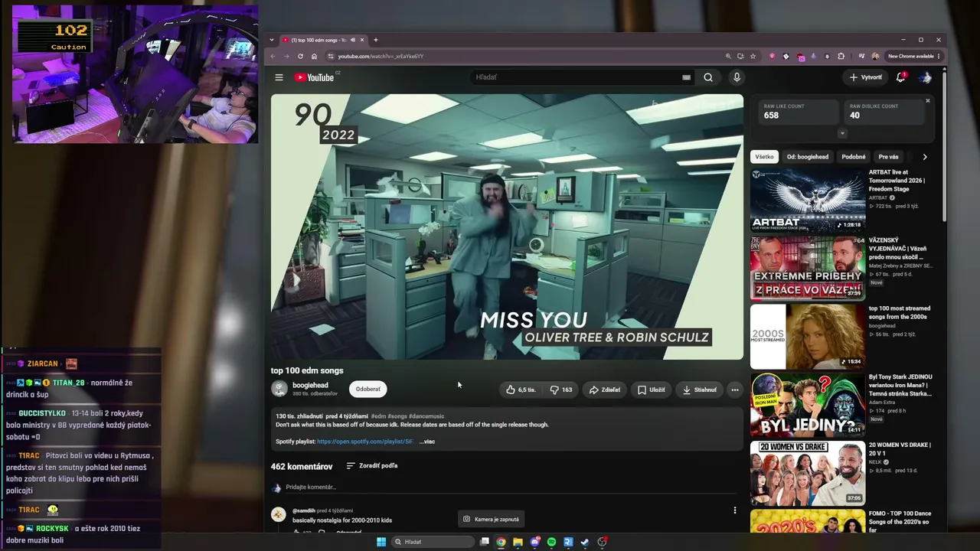Open the @samdiih commenter profile
Image resolution: width=980 pixels, height=551 pixels.
pyautogui.click(x=303, y=510)
